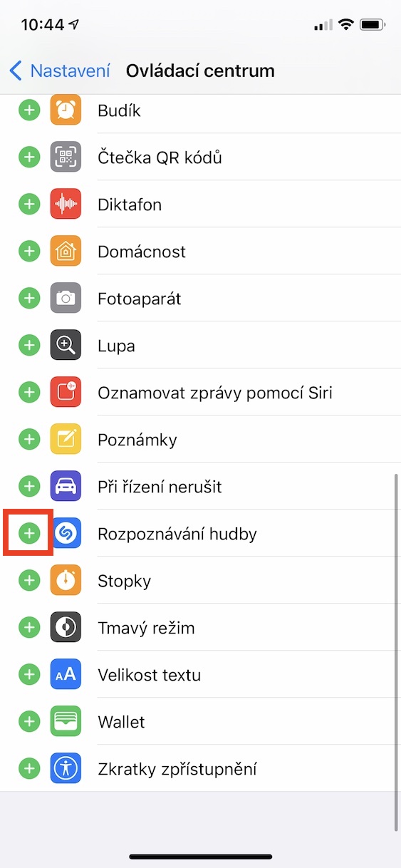Tap the Domácnost home icon
Screen dimensions: 401x868
coord(66,252)
